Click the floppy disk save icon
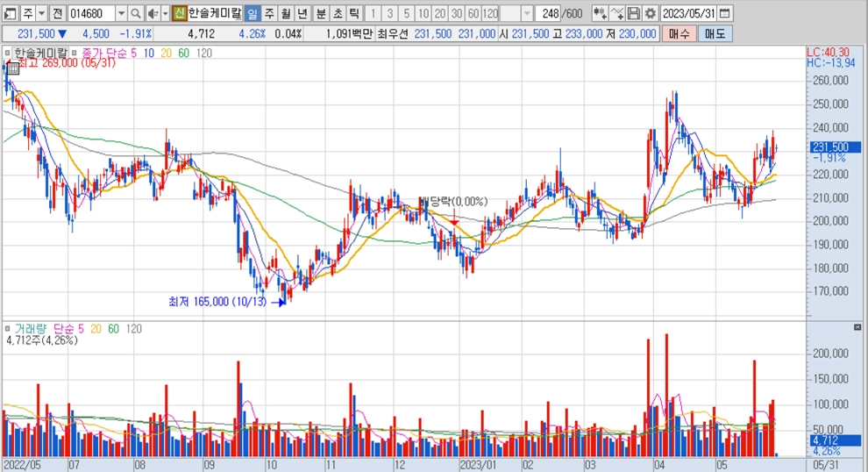 click(634, 13)
